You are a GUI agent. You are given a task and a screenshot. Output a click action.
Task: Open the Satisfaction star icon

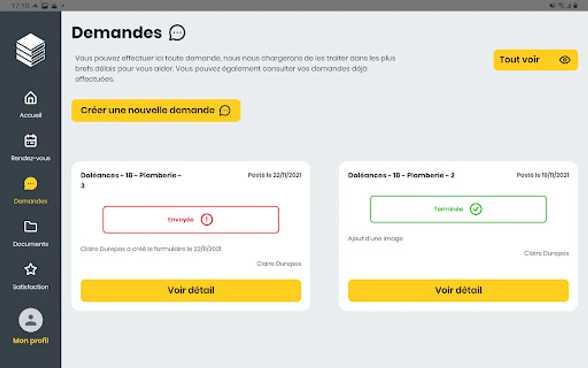[x=31, y=269]
